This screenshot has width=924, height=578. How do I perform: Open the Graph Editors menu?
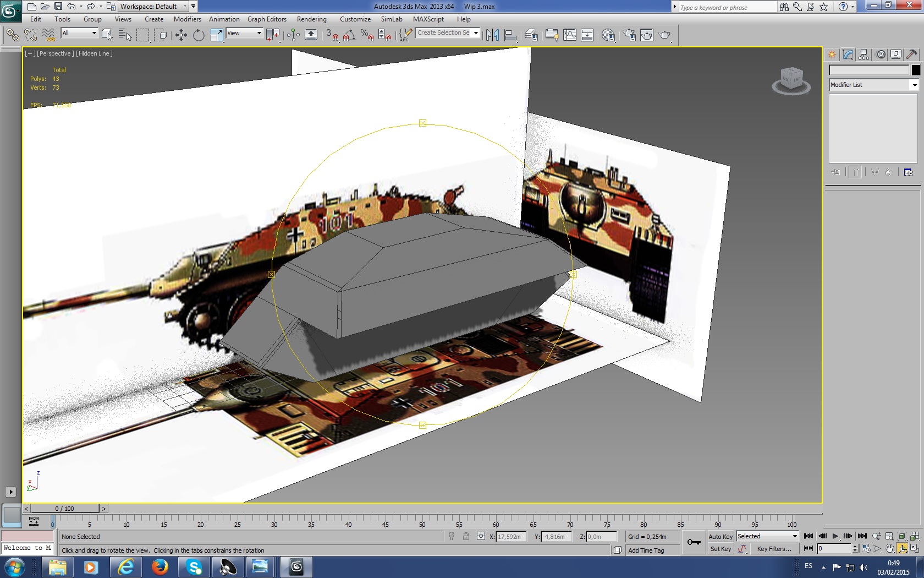(x=267, y=19)
